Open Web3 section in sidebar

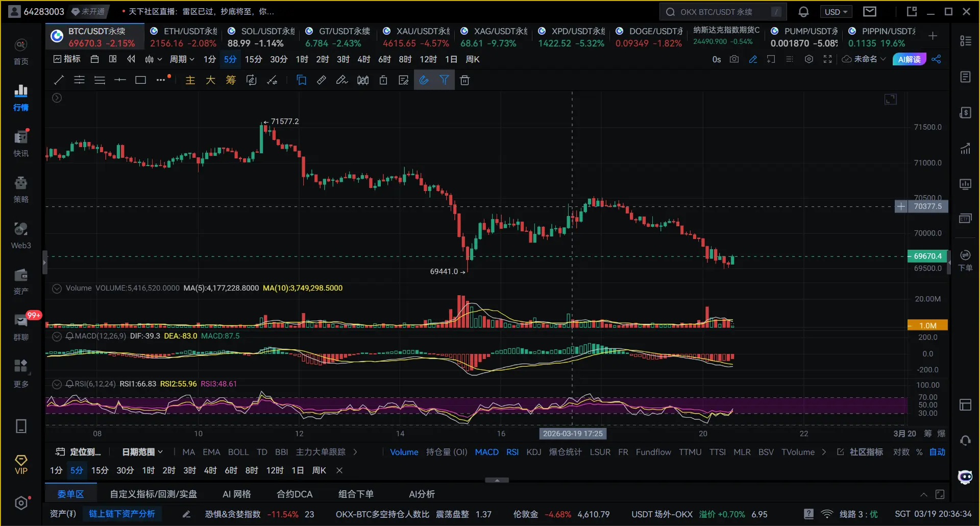point(21,235)
